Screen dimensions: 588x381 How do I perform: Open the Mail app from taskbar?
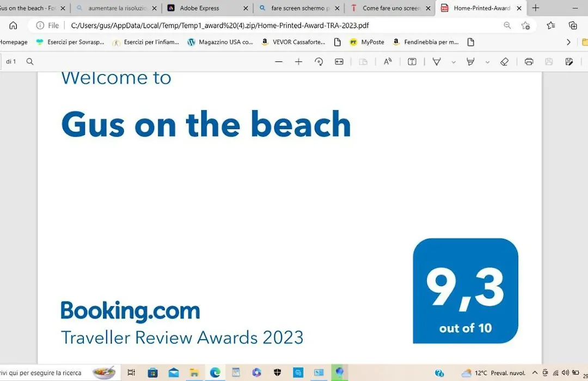(x=174, y=373)
